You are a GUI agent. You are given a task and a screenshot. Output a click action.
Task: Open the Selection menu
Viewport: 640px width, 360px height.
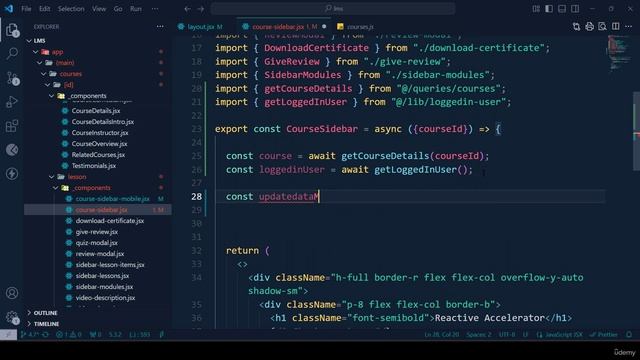pyautogui.click(x=71, y=9)
